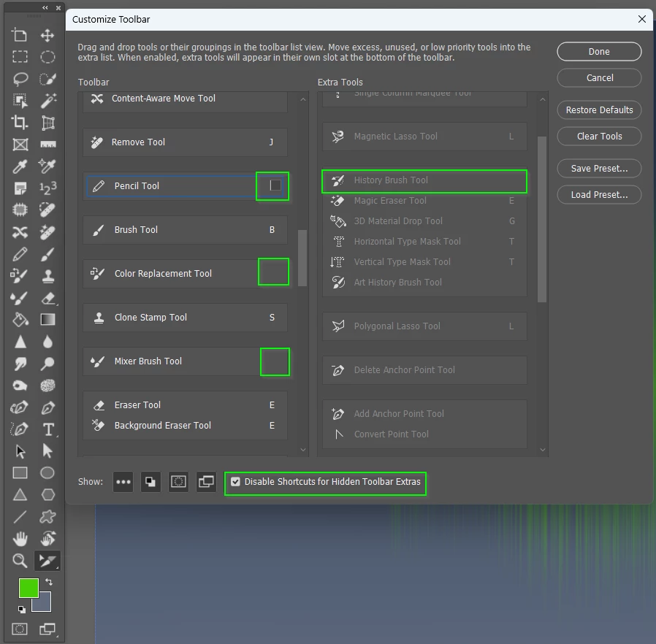Select the Magic Wand tool
This screenshot has width=656, height=644.
click(48, 101)
